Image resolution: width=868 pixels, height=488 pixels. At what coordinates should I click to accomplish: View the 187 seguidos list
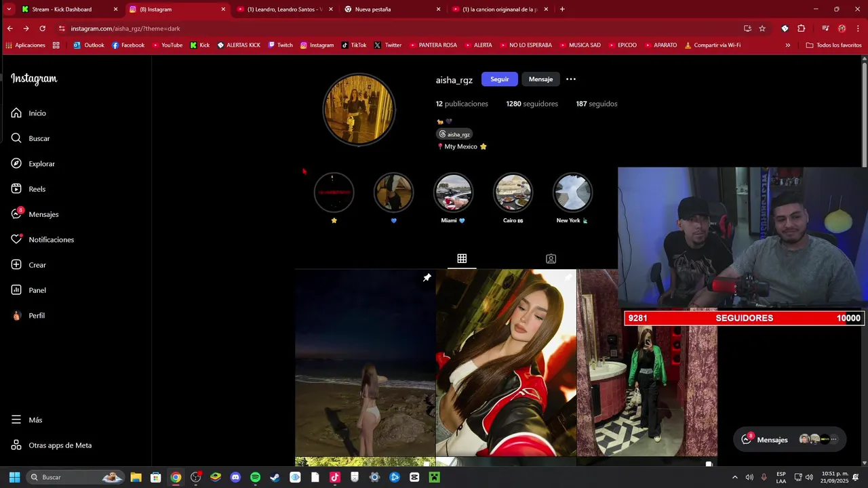pos(596,104)
